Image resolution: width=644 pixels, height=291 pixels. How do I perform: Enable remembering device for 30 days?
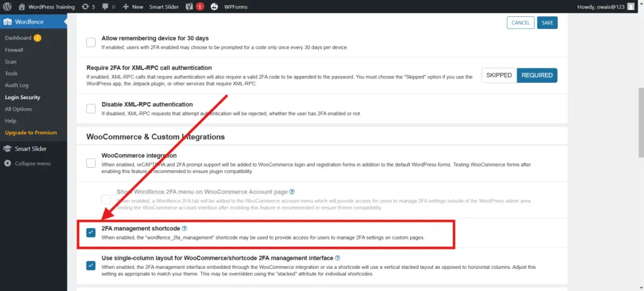pos(91,42)
